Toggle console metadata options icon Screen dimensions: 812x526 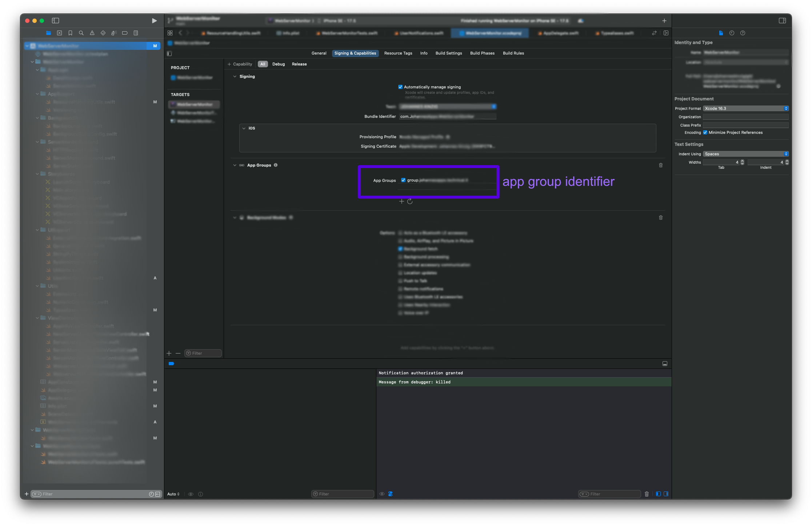tap(390, 494)
